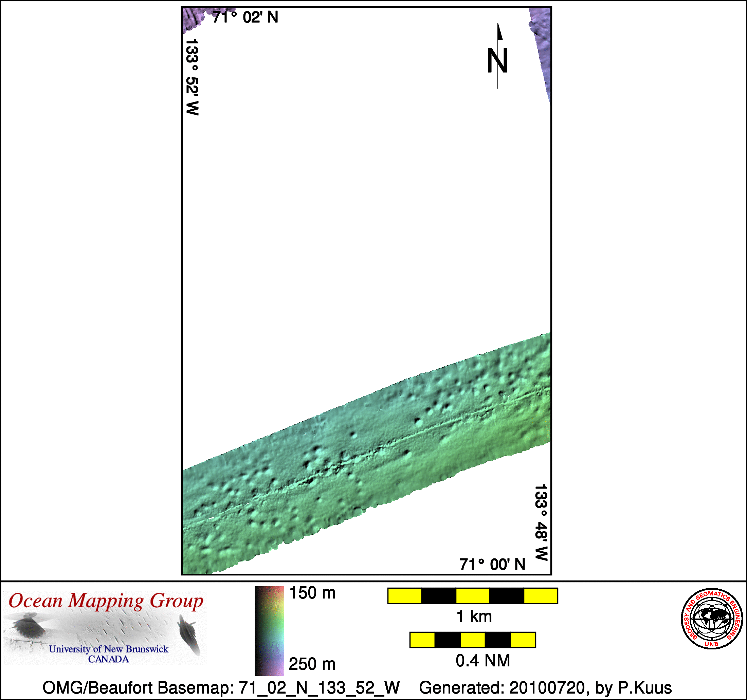Click the University of New Brunswick text
The width and height of the screenshot is (747, 700).
tap(109, 649)
